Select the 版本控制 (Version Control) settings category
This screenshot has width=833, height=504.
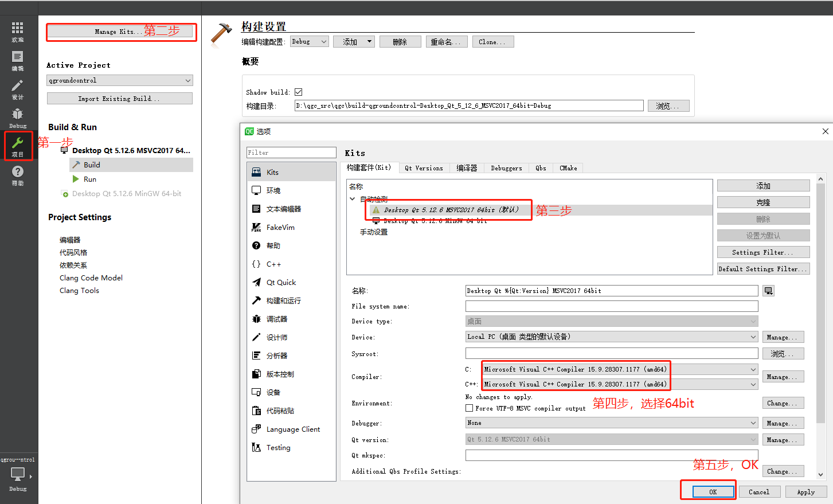click(x=279, y=374)
